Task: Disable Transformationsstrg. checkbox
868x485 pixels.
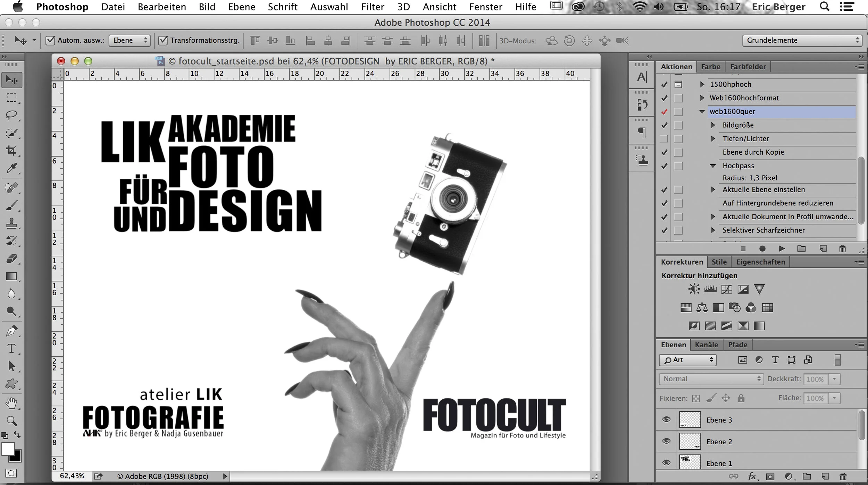Action: pos(163,40)
